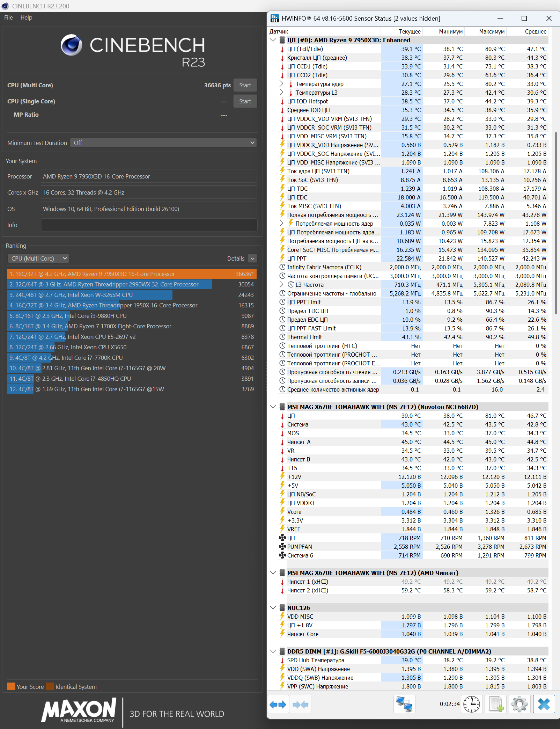Click the HWiNFO collapse-view arrows icon
Screen dimensions: 560x729
pos(300,705)
